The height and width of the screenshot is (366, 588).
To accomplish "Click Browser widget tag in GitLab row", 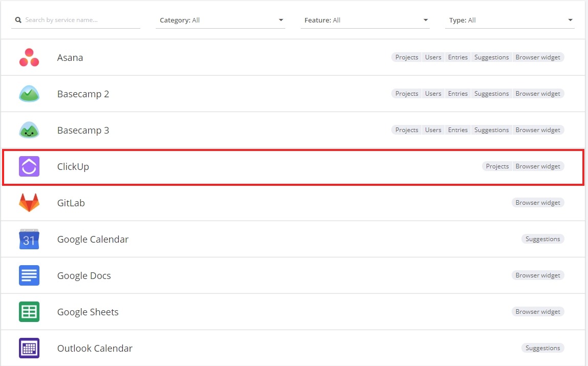I will pyautogui.click(x=538, y=203).
